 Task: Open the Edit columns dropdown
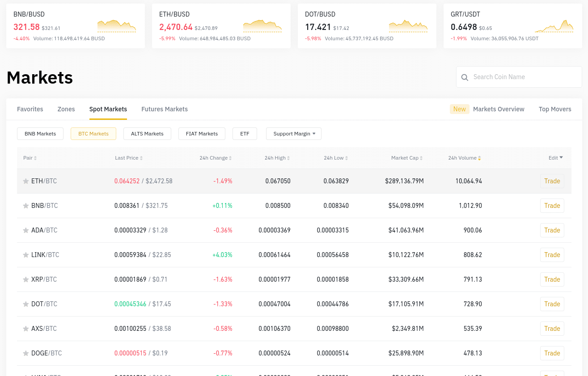coord(556,158)
